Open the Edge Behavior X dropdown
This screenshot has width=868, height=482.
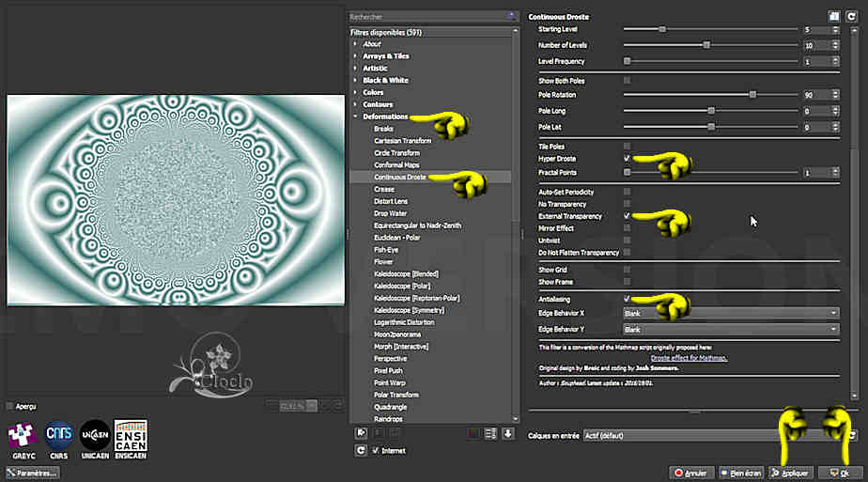click(x=731, y=313)
